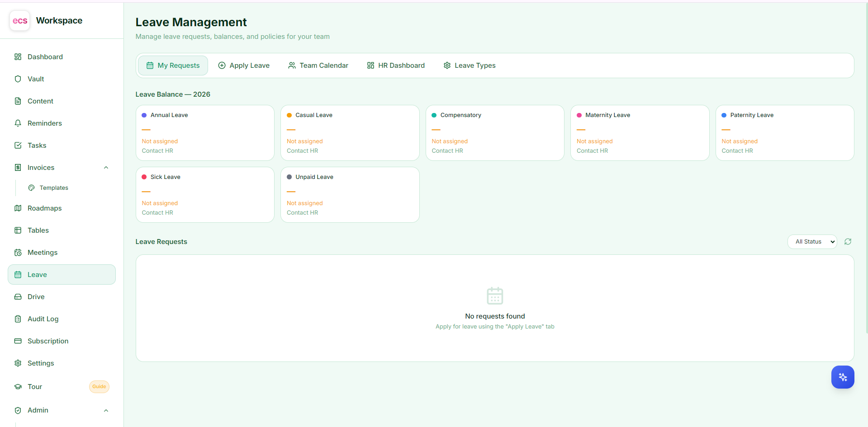Go to the Leave sidebar item

tap(62, 275)
